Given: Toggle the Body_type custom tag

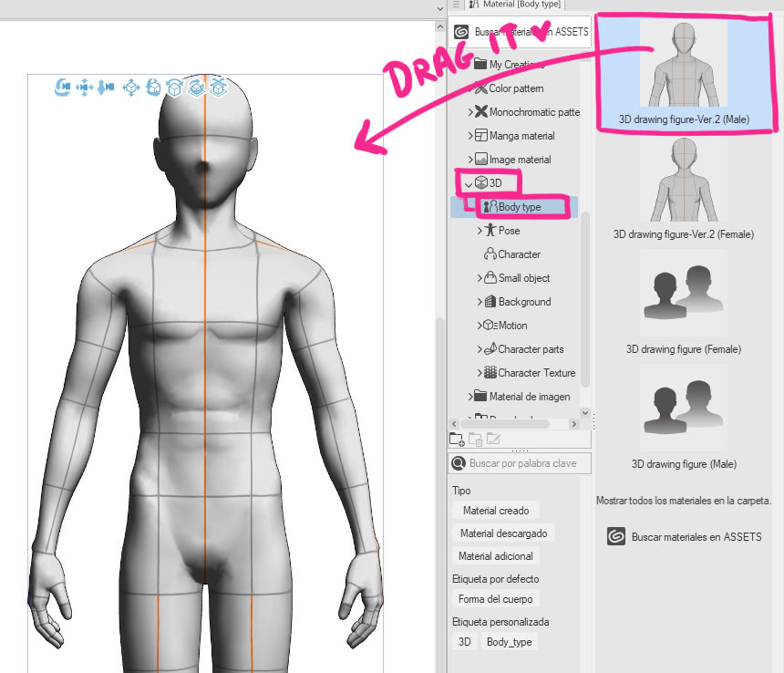Looking at the screenshot, I should [509, 642].
